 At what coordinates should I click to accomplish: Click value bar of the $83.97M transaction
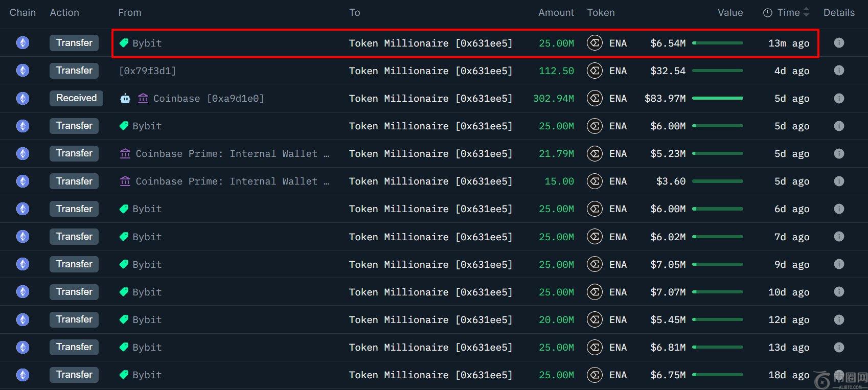click(717, 98)
